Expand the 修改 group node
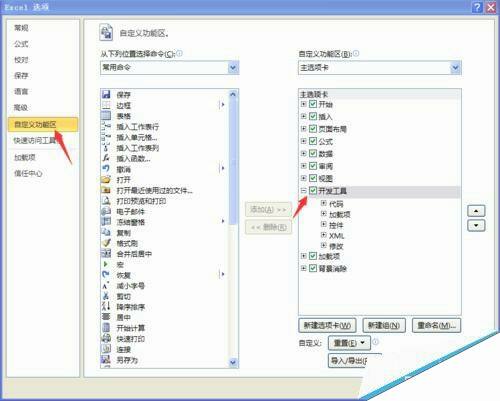The height and width of the screenshot is (401, 500). pyautogui.click(x=323, y=246)
